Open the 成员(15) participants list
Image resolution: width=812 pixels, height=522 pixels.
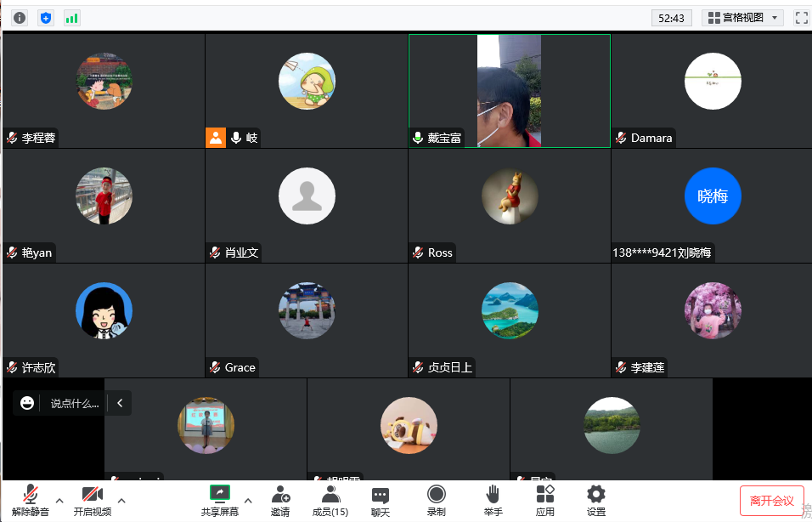330,501
